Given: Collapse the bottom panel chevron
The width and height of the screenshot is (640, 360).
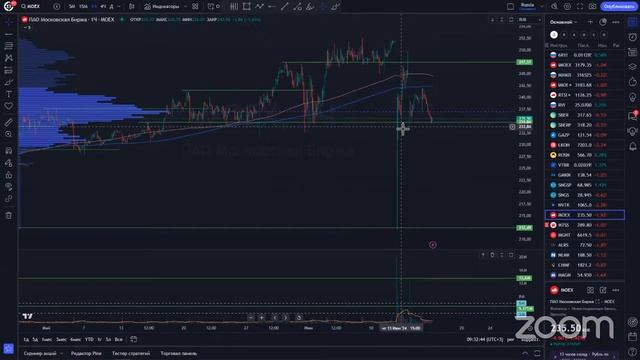Looking at the screenshot, I should (524, 353).
